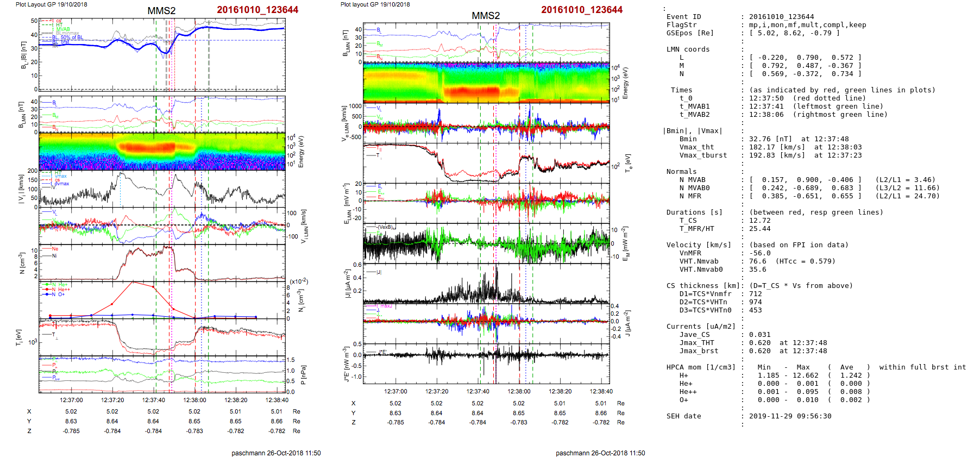Select the D3 thickness value '453'
980x457 pixels.
pos(756,310)
